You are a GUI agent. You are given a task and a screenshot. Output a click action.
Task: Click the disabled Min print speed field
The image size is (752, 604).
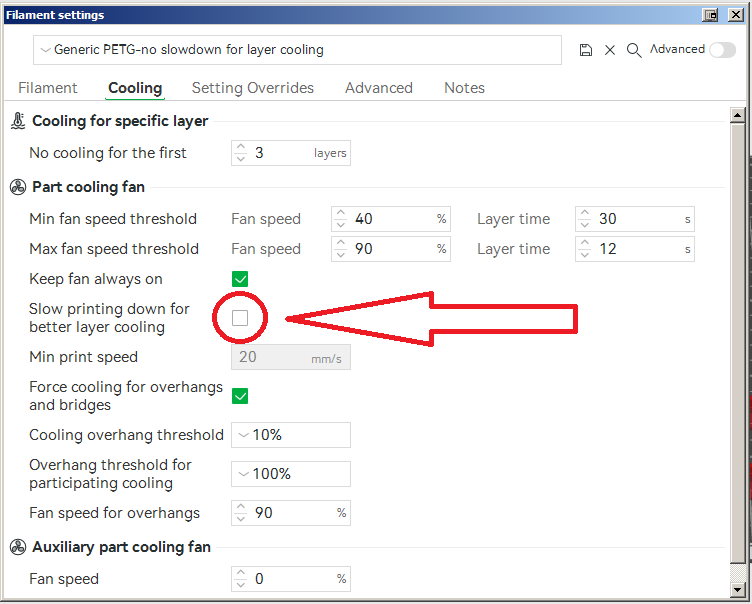(x=291, y=357)
